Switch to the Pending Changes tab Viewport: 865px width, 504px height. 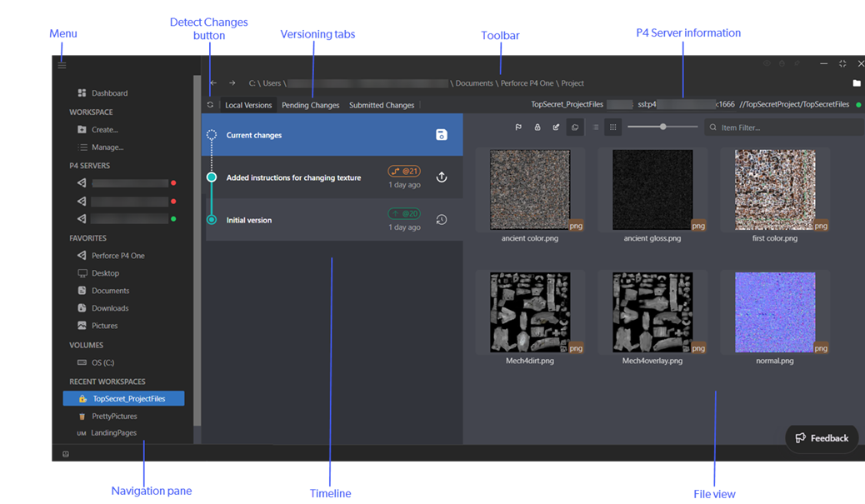311,105
